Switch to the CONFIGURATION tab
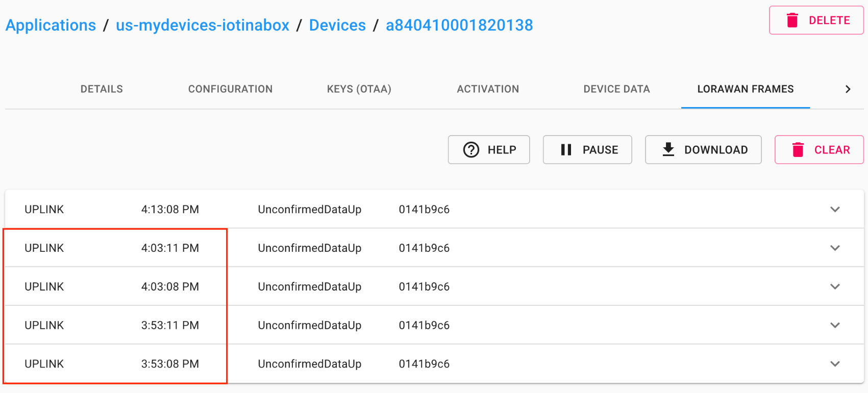Image resolution: width=868 pixels, height=393 pixels. click(x=230, y=89)
